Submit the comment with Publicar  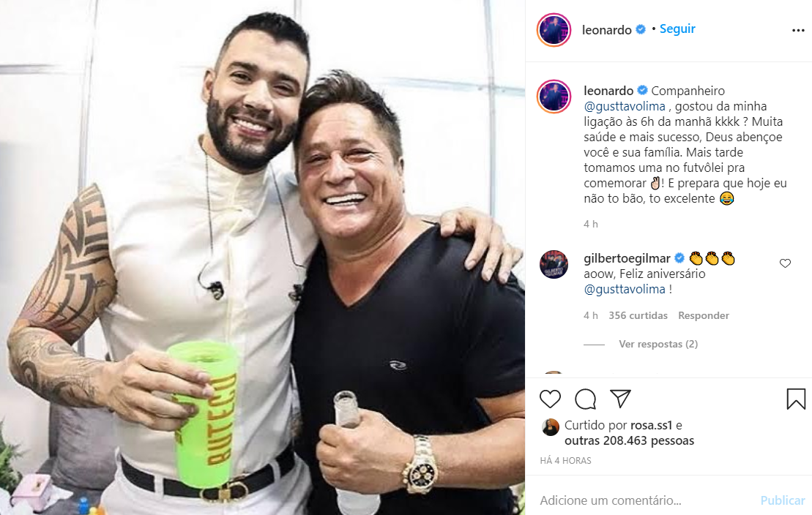click(x=783, y=500)
